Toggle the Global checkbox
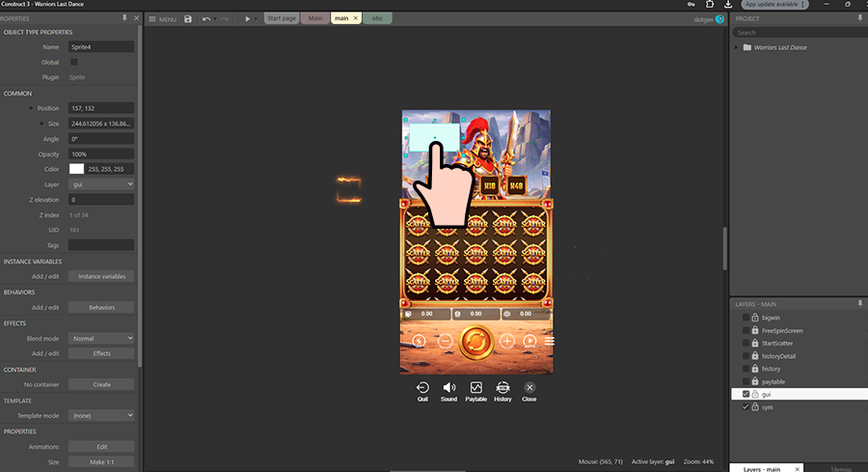This screenshot has height=472, width=868. pyautogui.click(x=73, y=62)
